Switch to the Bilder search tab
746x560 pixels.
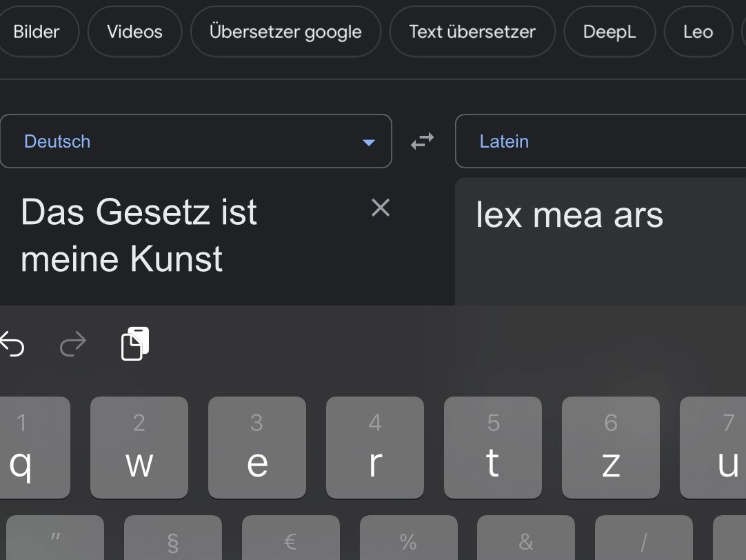[x=37, y=32]
